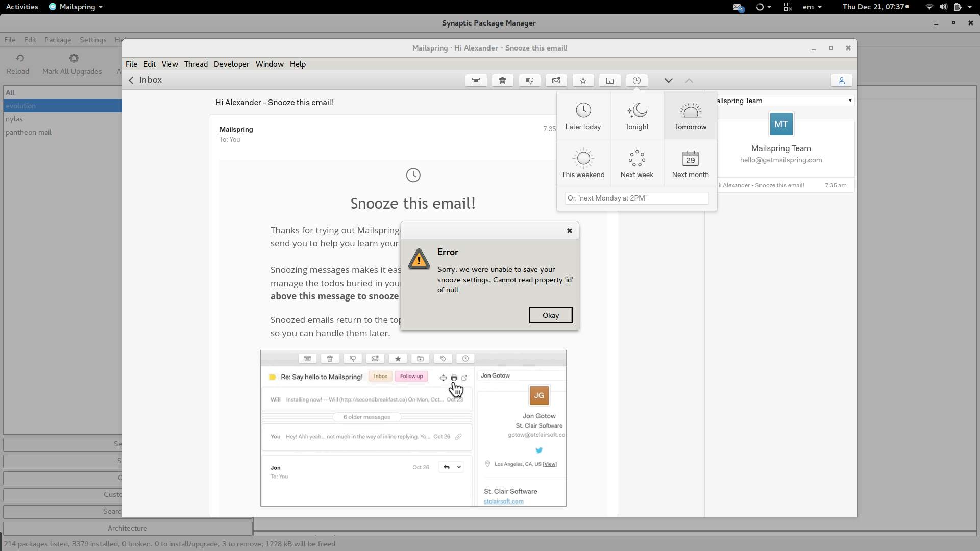980x551 pixels.
Task: Open the Window menu
Action: pyautogui.click(x=269, y=64)
